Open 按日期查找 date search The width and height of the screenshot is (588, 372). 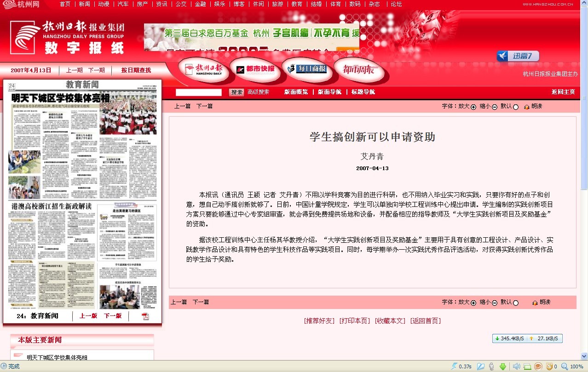(136, 70)
